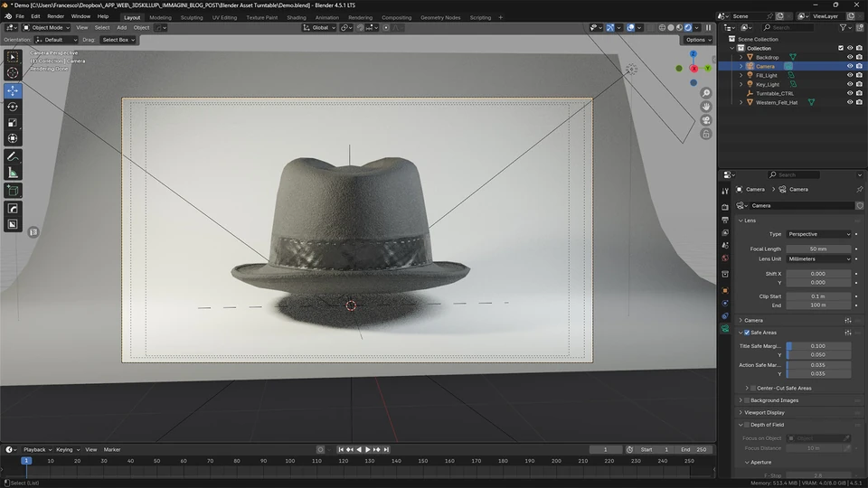Jump to timeline end frame
The image size is (868, 488).
386,450
